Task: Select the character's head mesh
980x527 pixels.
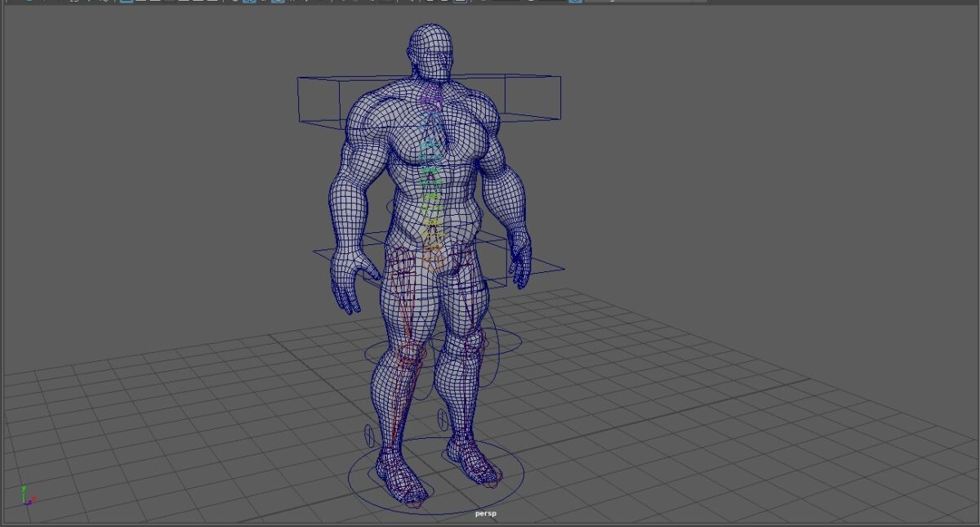Action: click(x=430, y=51)
